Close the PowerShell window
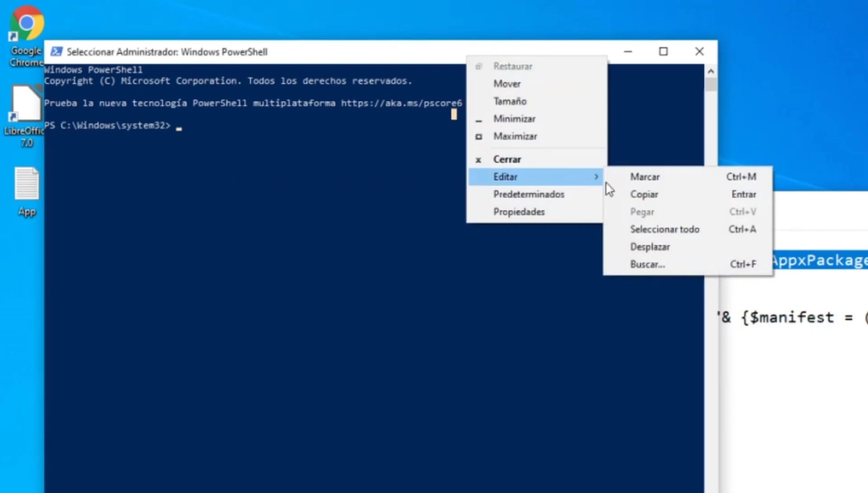The width and height of the screenshot is (868, 493). [x=699, y=52]
